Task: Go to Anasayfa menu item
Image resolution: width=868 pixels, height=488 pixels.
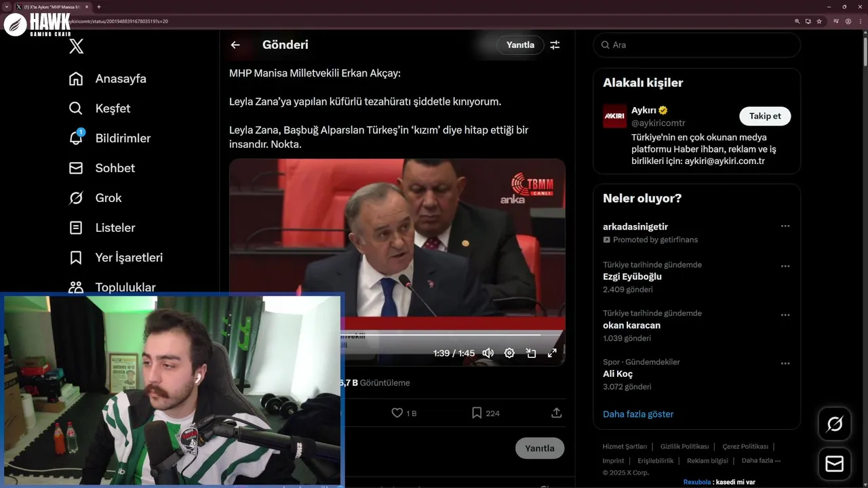Action: [121, 79]
